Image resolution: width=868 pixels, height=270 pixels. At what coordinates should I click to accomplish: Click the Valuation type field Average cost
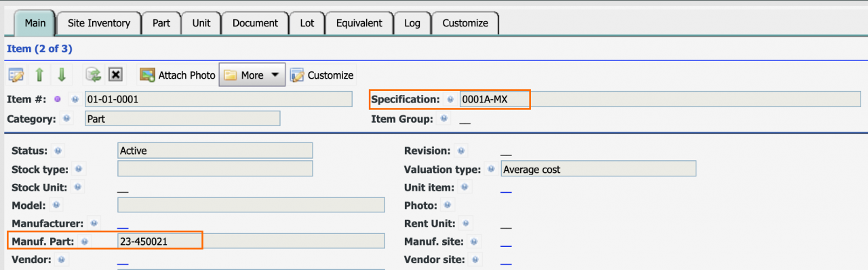598,170
